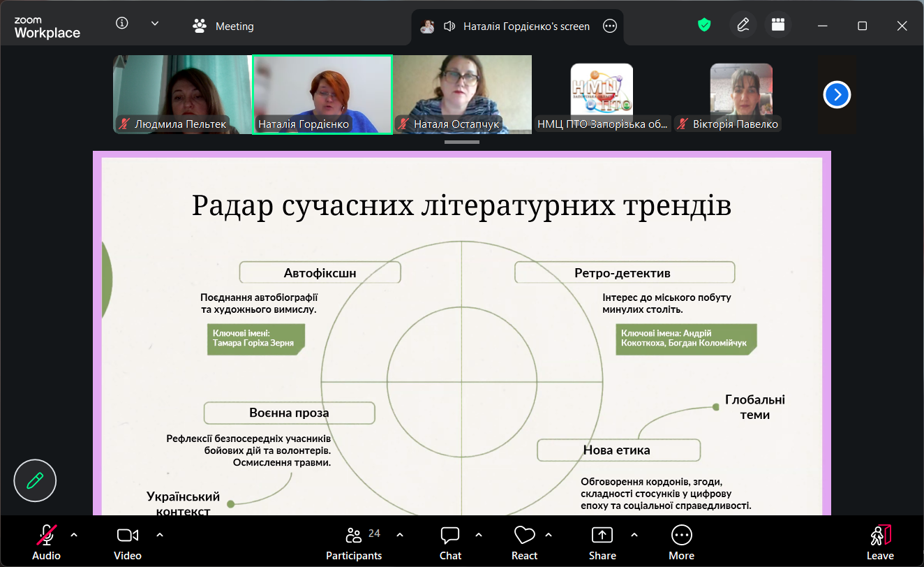Open the More menu in the toolbar
The width and height of the screenshot is (924, 567).
click(681, 543)
